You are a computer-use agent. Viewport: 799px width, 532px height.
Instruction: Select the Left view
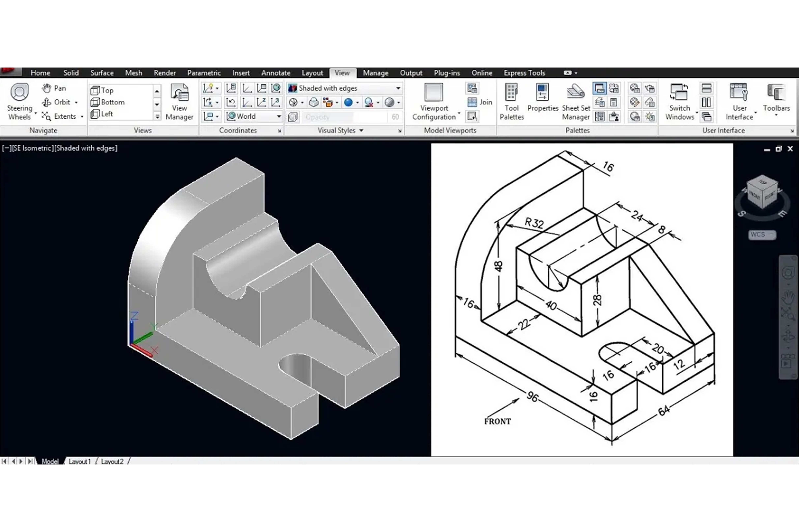[x=102, y=114]
